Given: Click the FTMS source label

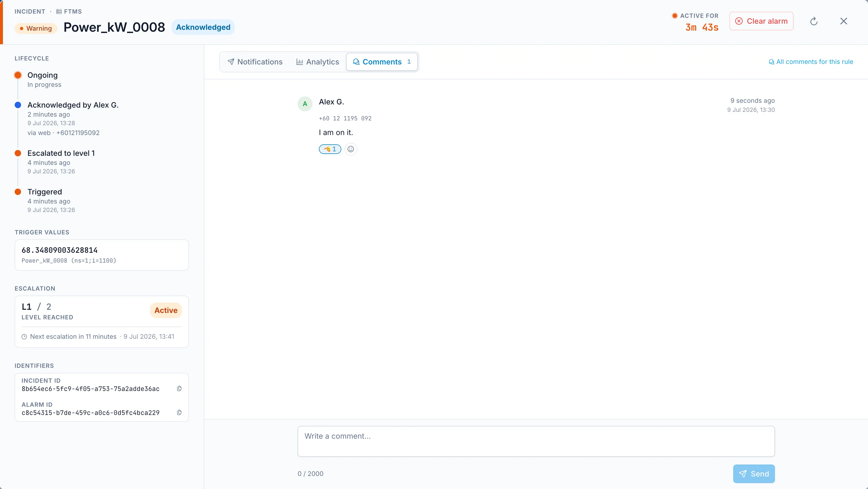Looking at the screenshot, I should (x=69, y=11).
